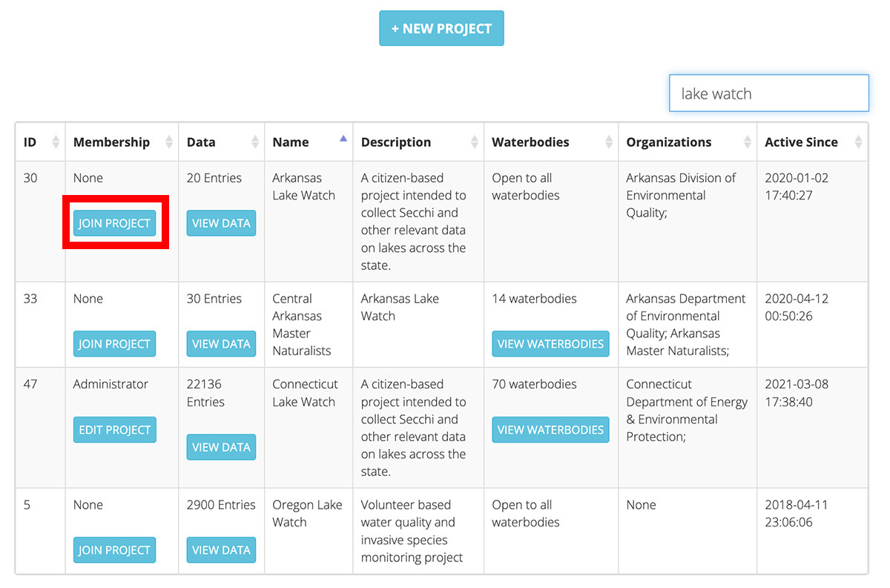The height and width of the screenshot is (588, 890).
Task: Sort by the Data column arrows
Action: [254, 142]
